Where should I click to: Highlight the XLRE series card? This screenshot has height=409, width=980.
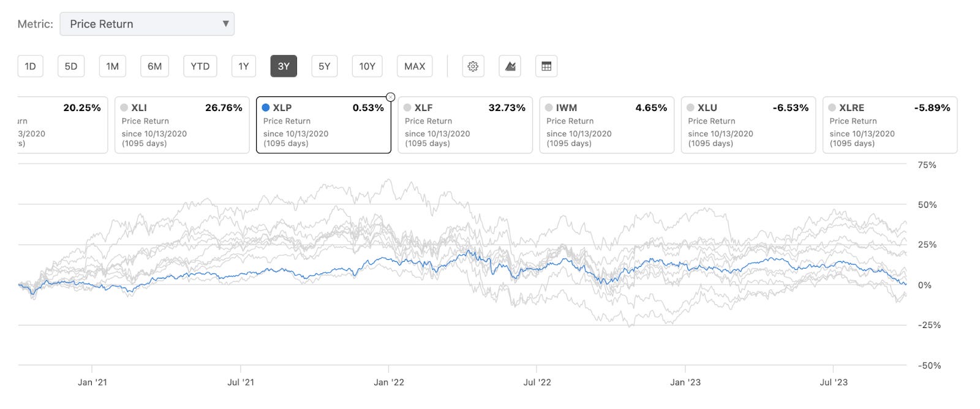point(890,125)
